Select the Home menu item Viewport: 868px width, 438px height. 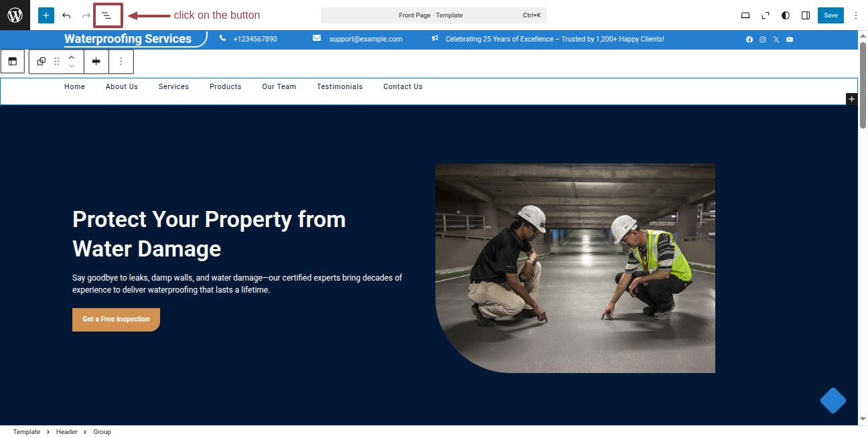click(74, 86)
